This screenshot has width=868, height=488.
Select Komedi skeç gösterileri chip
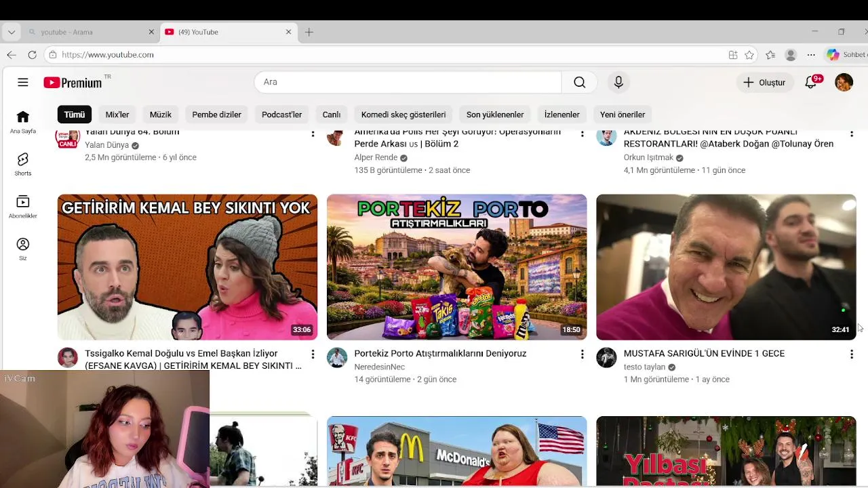pos(403,115)
